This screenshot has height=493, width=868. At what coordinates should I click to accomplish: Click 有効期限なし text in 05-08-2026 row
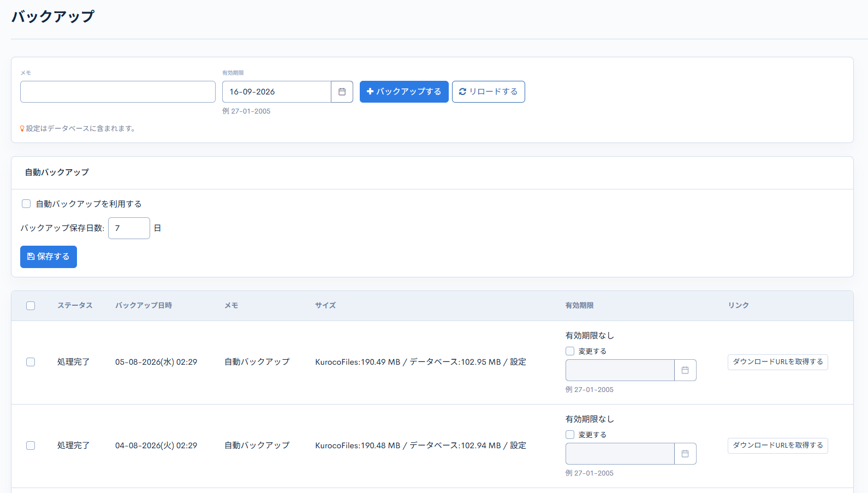pyautogui.click(x=590, y=336)
